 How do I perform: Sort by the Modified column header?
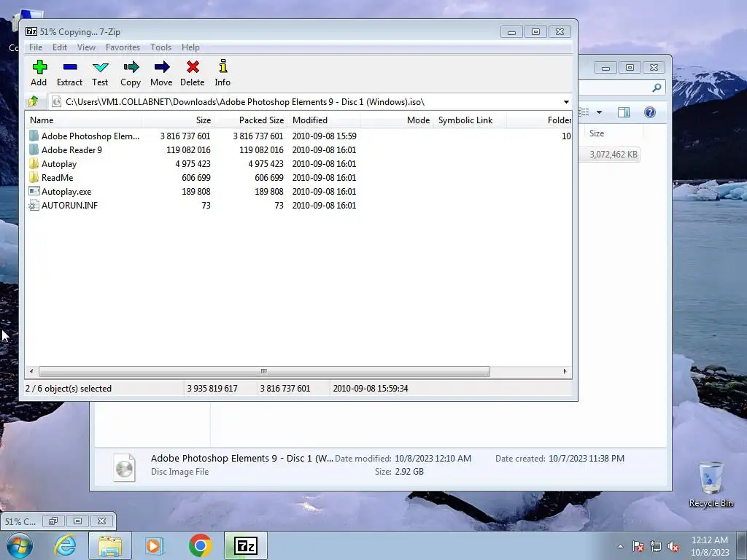[324, 120]
